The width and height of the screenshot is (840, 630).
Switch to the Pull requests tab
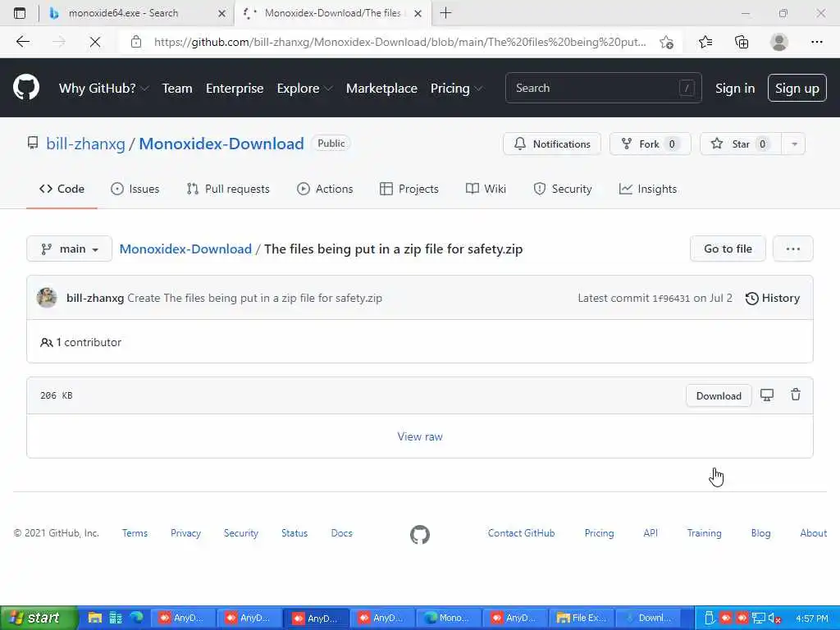click(228, 189)
